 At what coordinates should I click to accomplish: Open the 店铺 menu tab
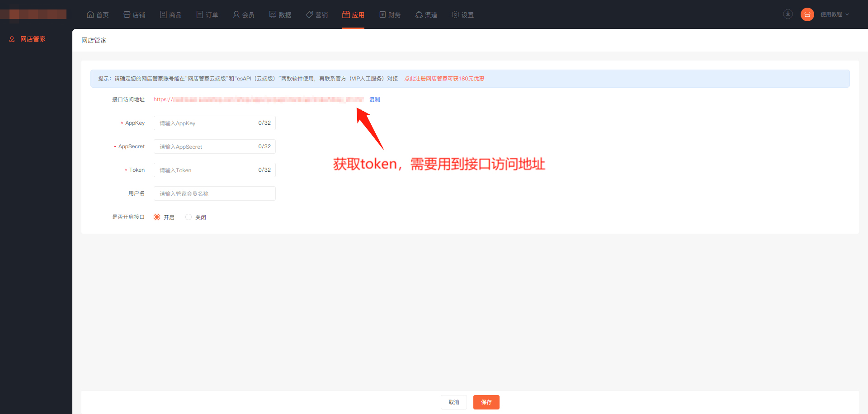click(134, 14)
